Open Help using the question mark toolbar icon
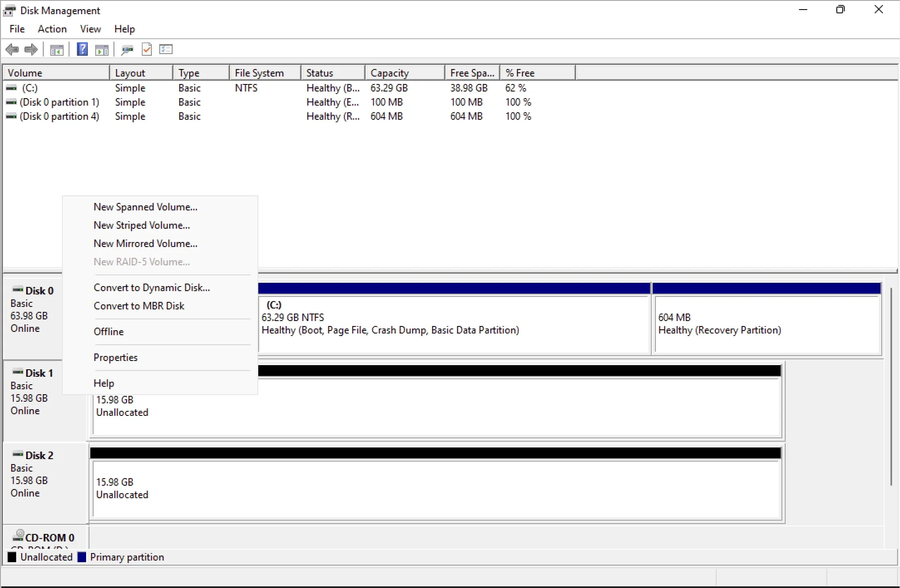Image resolution: width=900 pixels, height=588 pixels. (82, 49)
